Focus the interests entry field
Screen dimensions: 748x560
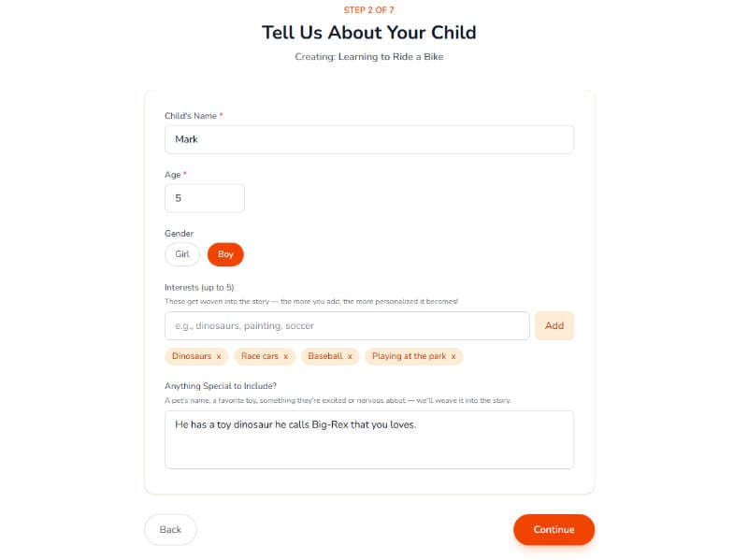[346, 325]
